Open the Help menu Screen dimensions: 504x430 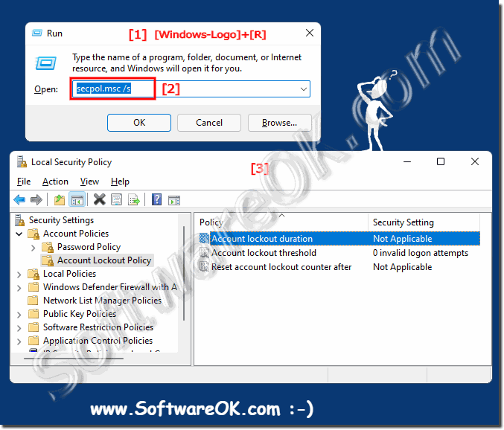click(x=120, y=182)
